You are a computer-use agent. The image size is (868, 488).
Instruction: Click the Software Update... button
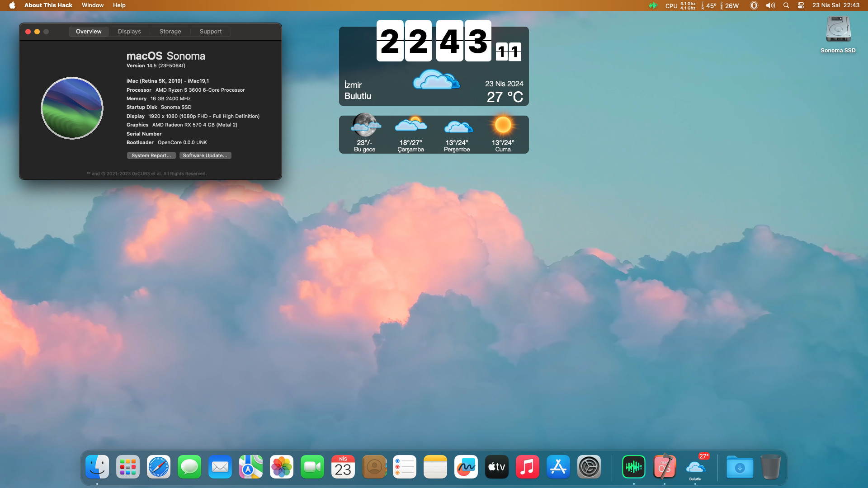coord(205,155)
